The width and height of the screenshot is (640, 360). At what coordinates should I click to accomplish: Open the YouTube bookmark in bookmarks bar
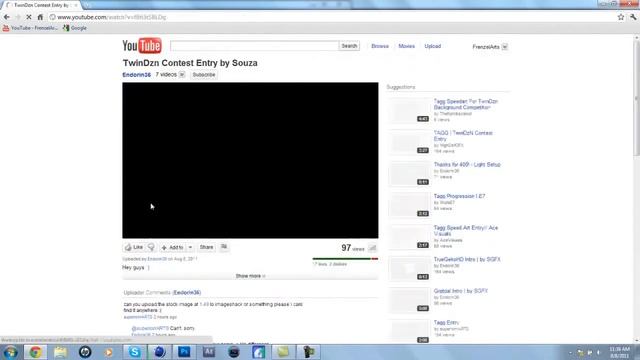[x=30, y=28]
